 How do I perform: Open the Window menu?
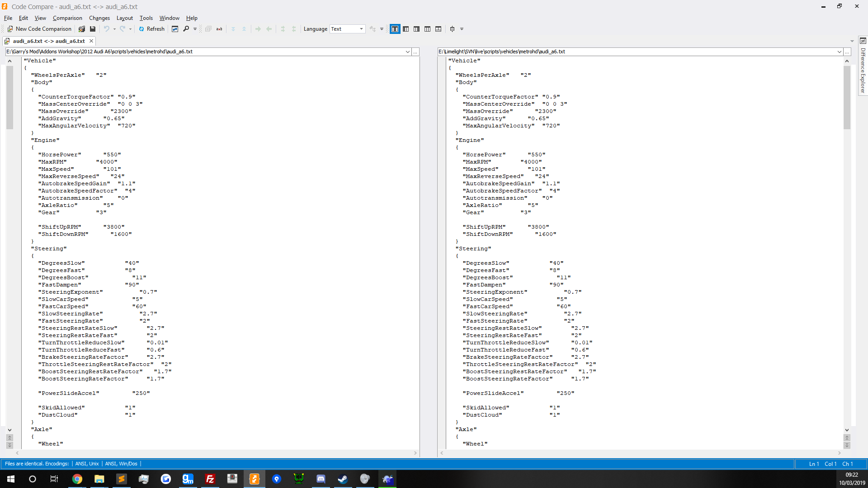[170, 18]
